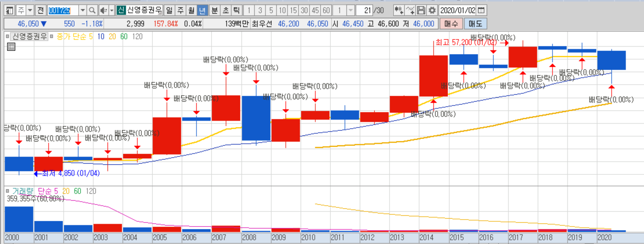Click the current price 46,050

click(x=28, y=24)
